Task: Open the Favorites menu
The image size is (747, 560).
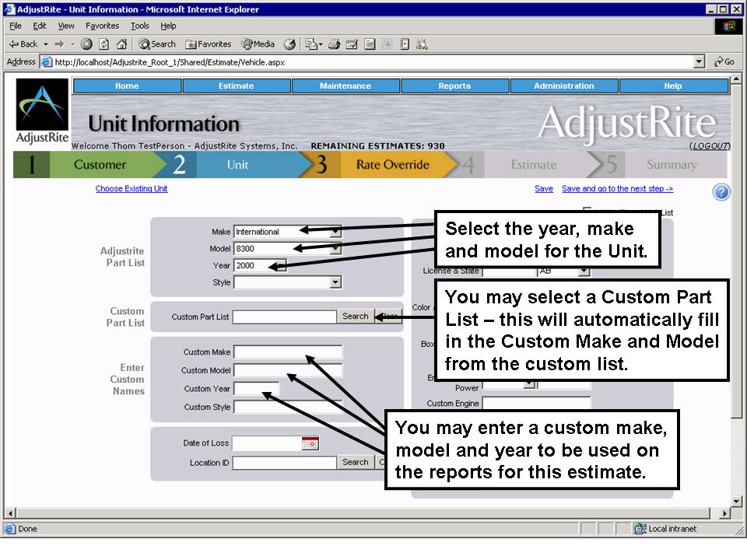Action: 102,26
